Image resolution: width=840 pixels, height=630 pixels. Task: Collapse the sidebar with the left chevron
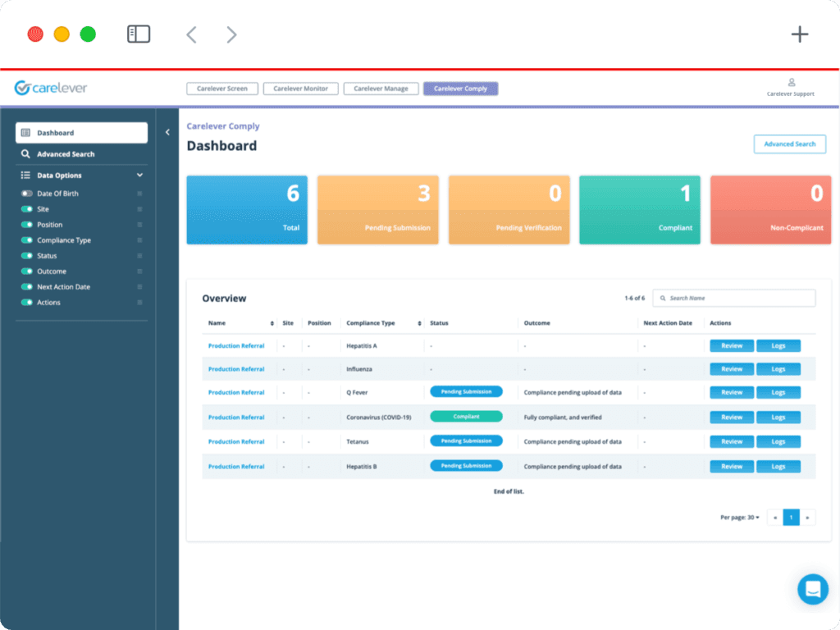(x=167, y=132)
